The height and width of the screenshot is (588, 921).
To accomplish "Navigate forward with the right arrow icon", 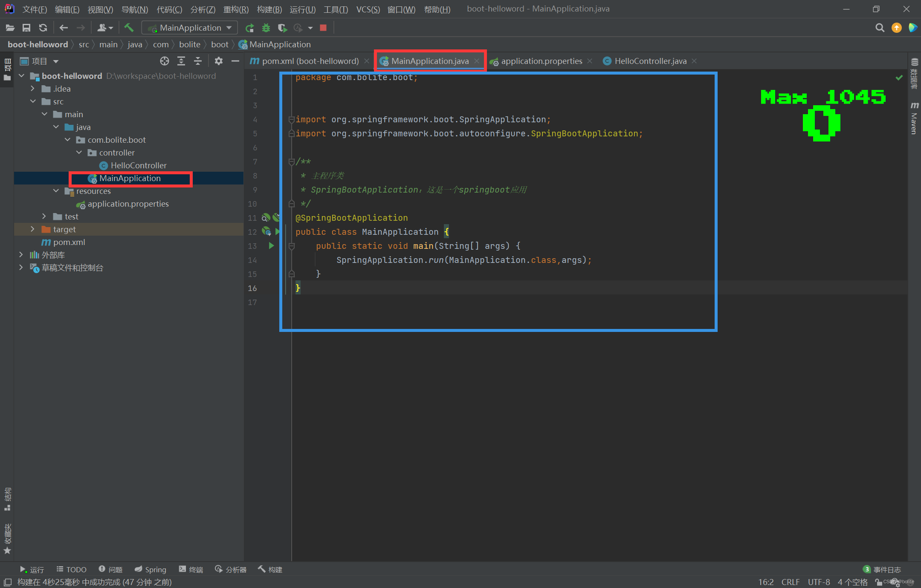I will [81, 28].
